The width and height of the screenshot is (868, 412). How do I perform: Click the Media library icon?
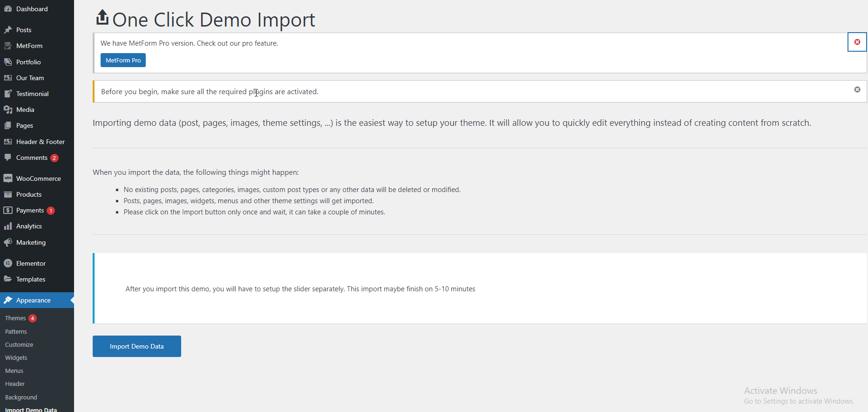point(8,110)
